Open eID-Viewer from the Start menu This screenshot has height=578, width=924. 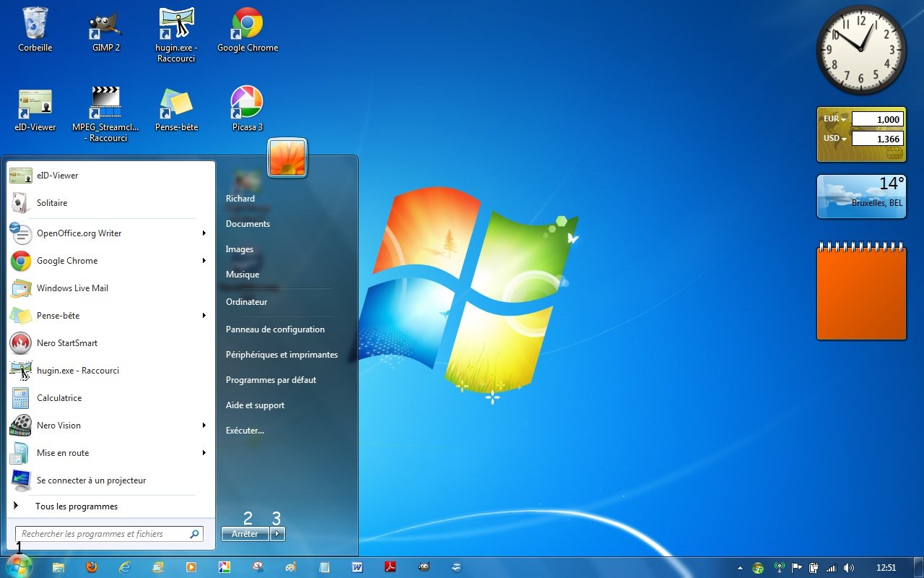111,176
